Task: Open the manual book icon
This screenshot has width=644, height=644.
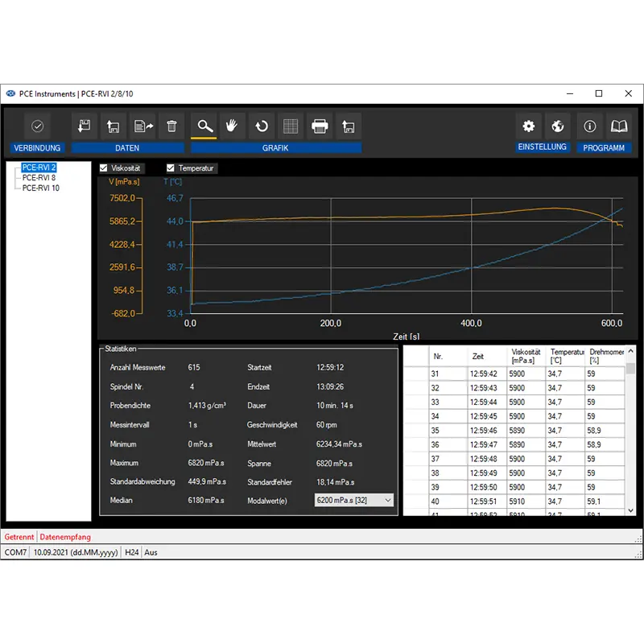Action: click(618, 126)
